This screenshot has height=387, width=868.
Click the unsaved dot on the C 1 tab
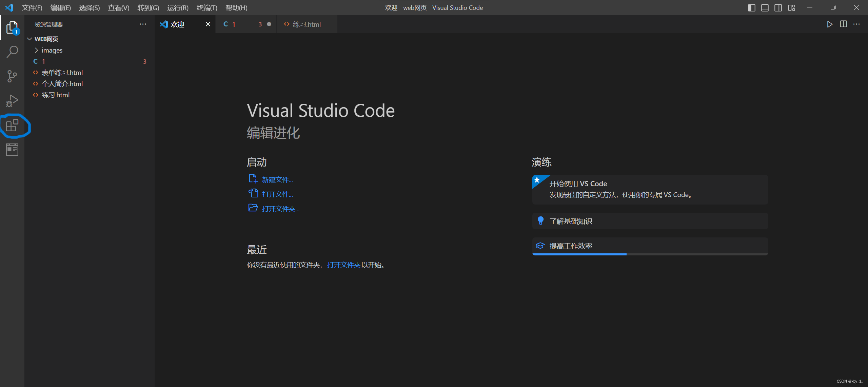pos(269,24)
